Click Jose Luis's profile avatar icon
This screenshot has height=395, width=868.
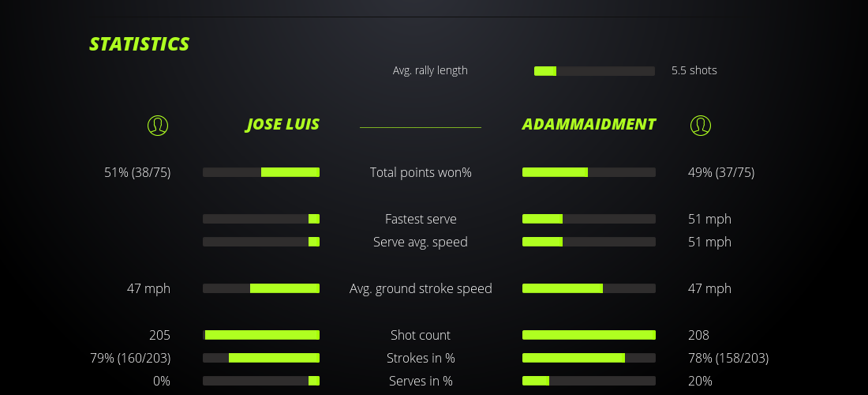pyautogui.click(x=158, y=125)
